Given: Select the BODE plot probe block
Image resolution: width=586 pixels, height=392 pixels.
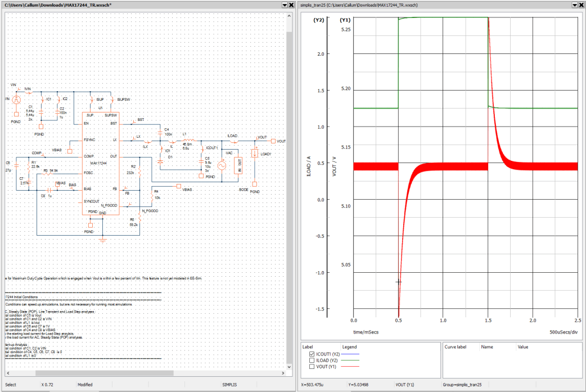Looking at the screenshot, I should [238, 165].
